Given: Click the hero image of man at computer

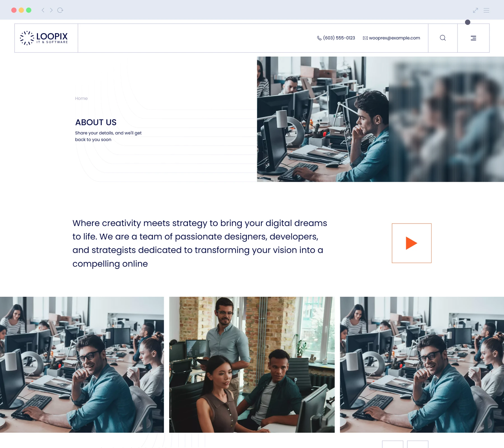Looking at the screenshot, I should pos(322,119).
